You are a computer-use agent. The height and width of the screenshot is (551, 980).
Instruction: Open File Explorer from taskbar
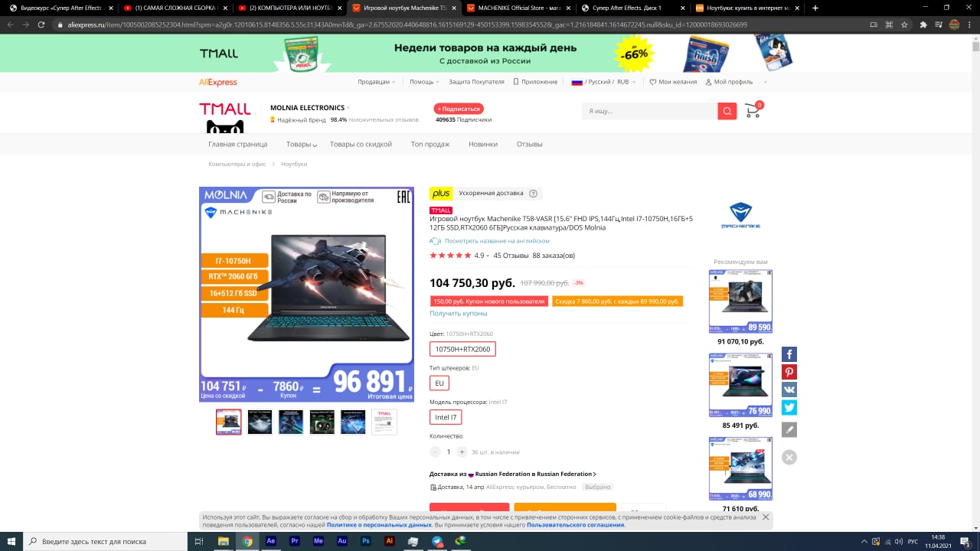click(224, 541)
